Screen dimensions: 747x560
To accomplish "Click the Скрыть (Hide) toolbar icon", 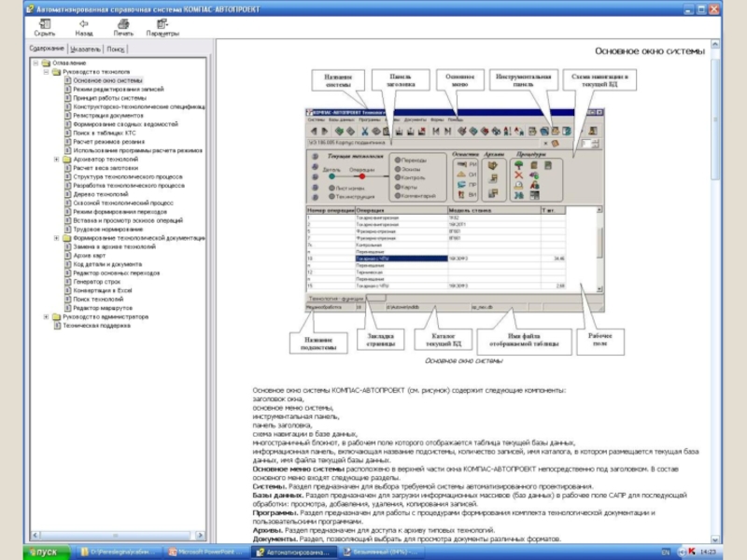I will (45, 22).
